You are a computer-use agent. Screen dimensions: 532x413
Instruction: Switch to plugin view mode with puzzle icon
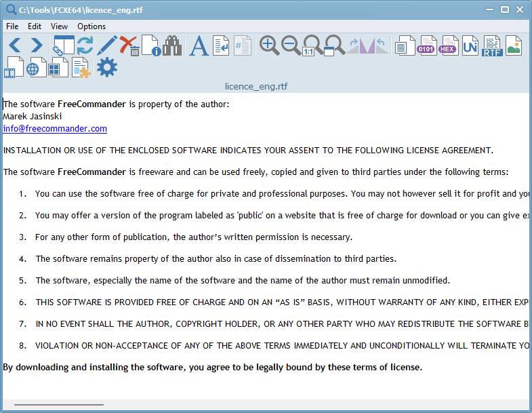(81, 67)
